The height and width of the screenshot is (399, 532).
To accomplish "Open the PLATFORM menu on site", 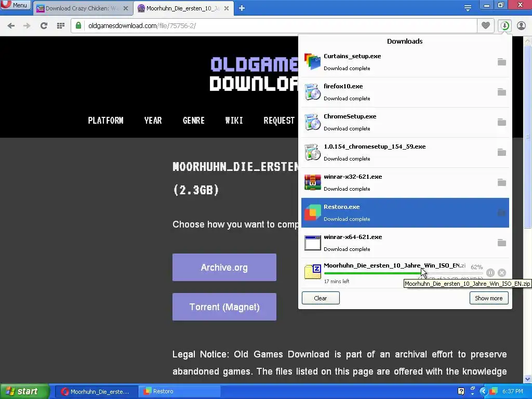I will click(106, 121).
